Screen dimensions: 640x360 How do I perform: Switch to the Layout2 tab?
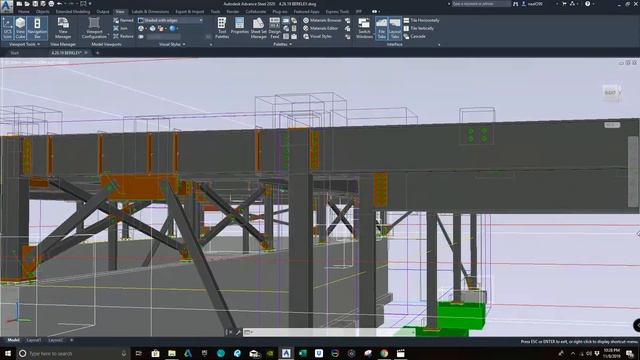tap(56, 340)
